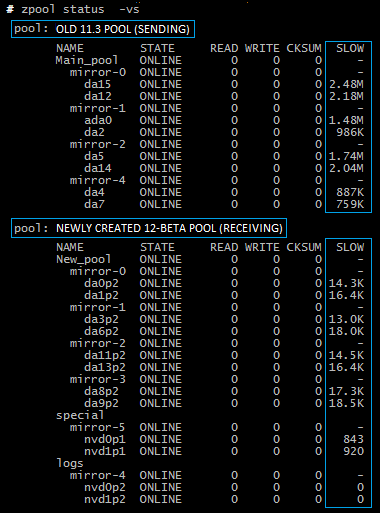The image size is (380, 513).
Task: Click the New_pool name row
Action: [83, 259]
